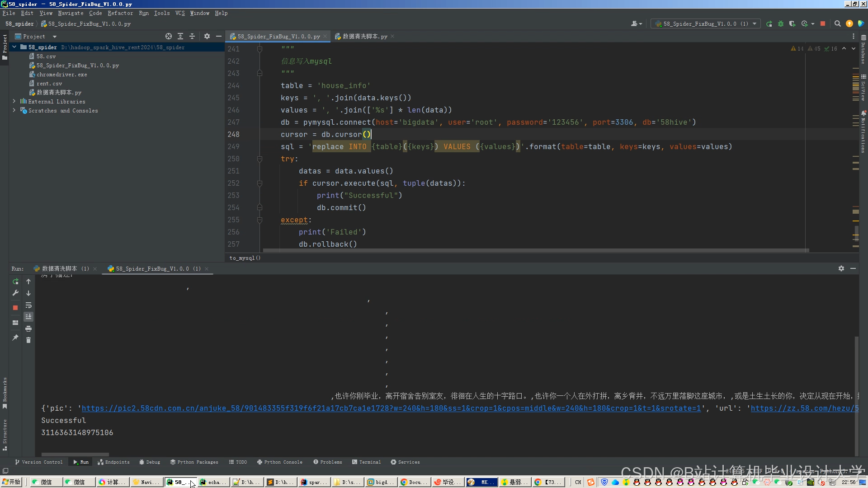The width and height of the screenshot is (868, 488).
Task: Switch to the 数据清洗脚本.py editor tab
Action: click(364, 36)
